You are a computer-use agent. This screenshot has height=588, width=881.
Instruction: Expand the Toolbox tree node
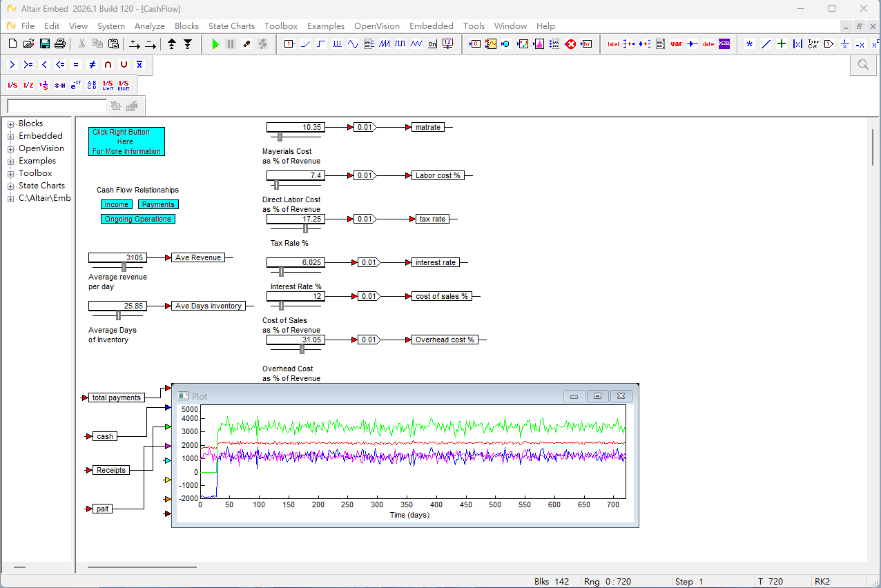tap(11, 174)
